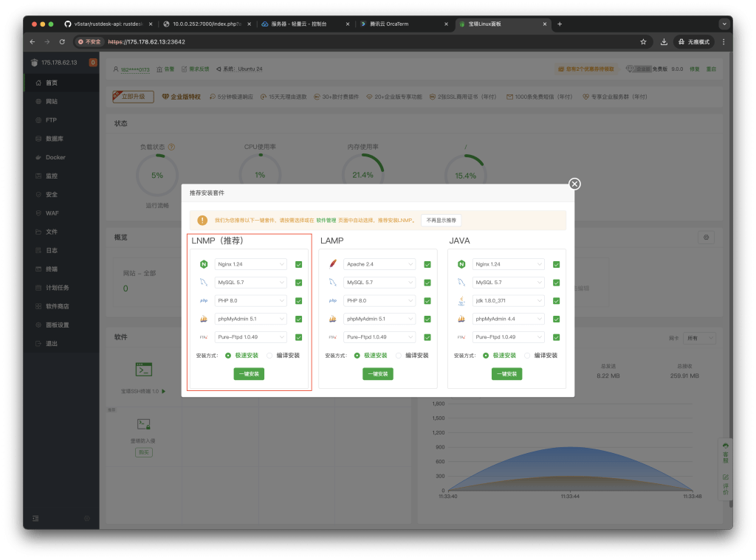This screenshot has height=560, width=756.
Task: Click the 终端 terminal sidebar icon
Action: pos(39,269)
